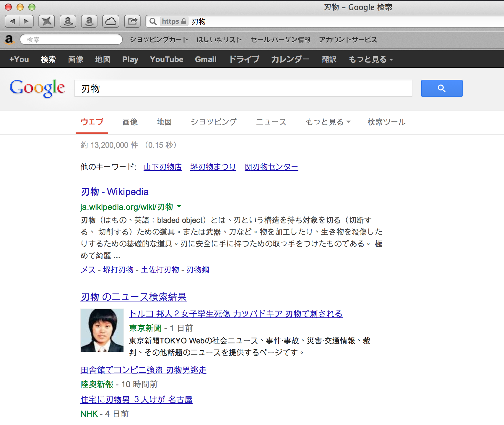
Task: Click the 陸奥新報 source name
Action: click(x=97, y=384)
